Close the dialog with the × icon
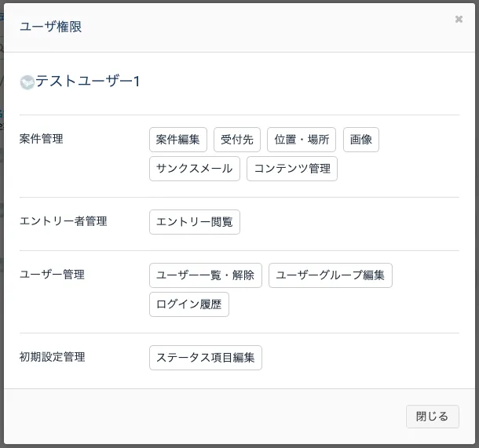Screen dimensions: 479x448 point(459,20)
